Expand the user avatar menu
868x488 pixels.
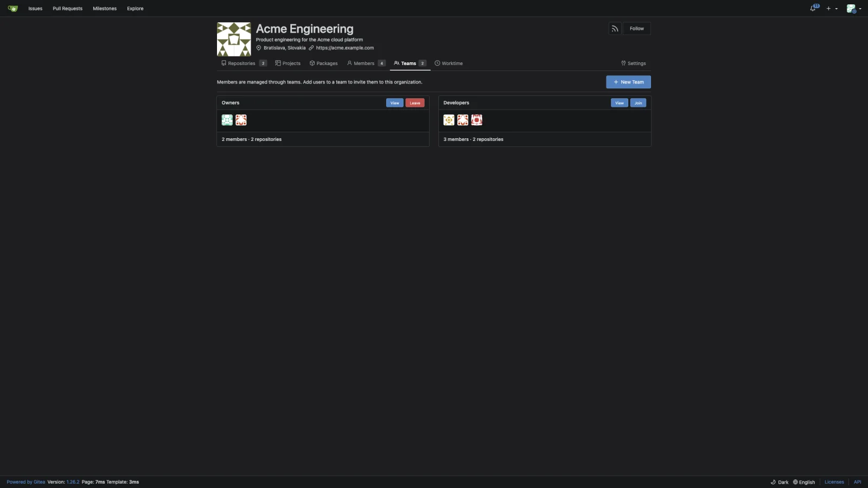854,9
